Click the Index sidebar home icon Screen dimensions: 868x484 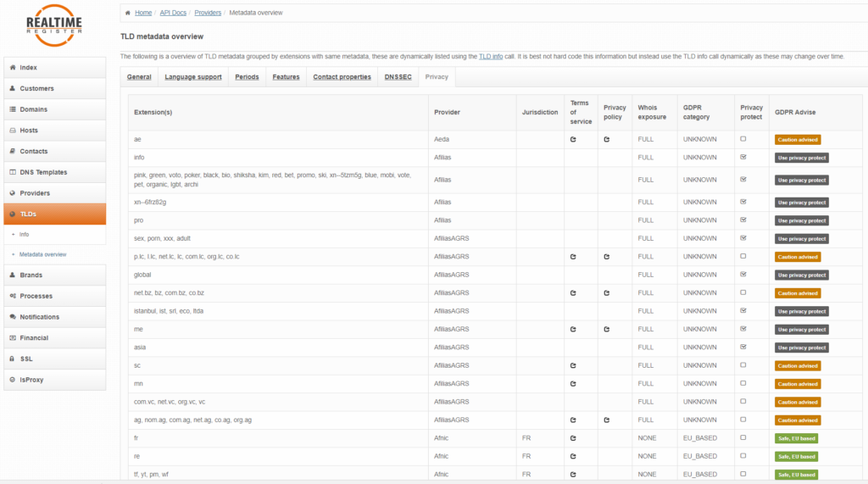click(13, 67)
